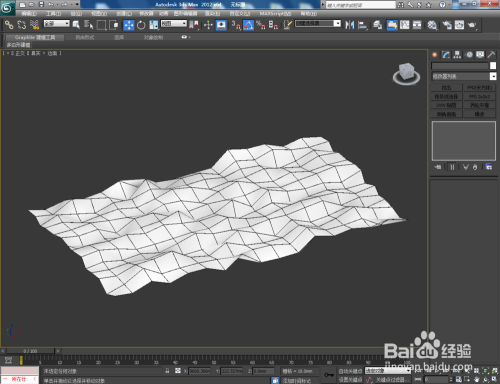Open the MAXScript menu
The image size is (500, 384).
click(275, 14)
